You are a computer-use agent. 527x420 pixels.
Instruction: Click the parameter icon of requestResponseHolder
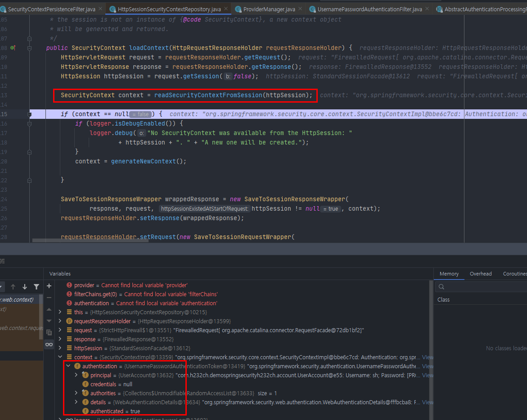pos(69,321)
